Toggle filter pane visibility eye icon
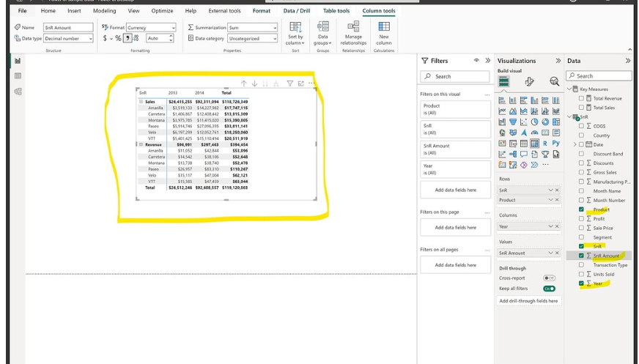This screenshot has height=364, width=639. click(x=476, y=60)
